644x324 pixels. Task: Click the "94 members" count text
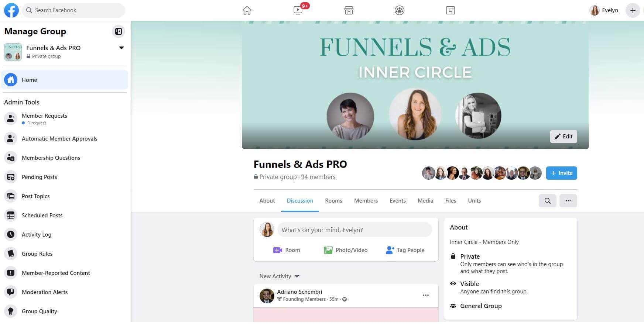coord(318,177)
